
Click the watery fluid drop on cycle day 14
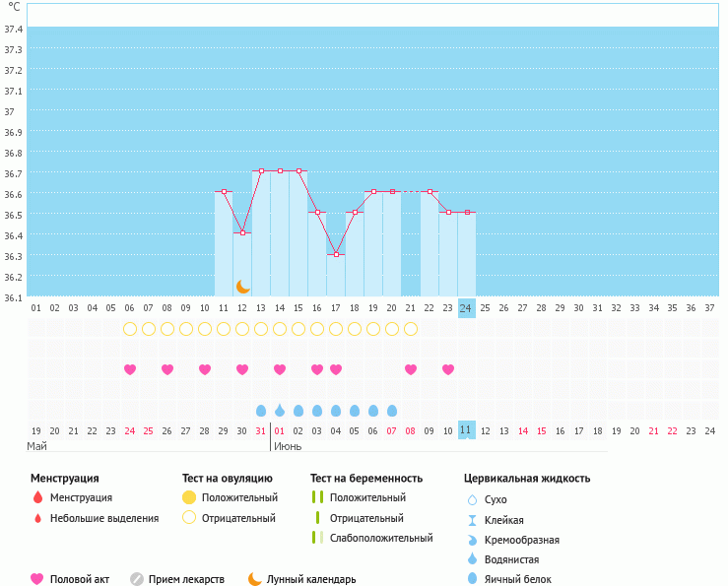click(x=280, y=410)
